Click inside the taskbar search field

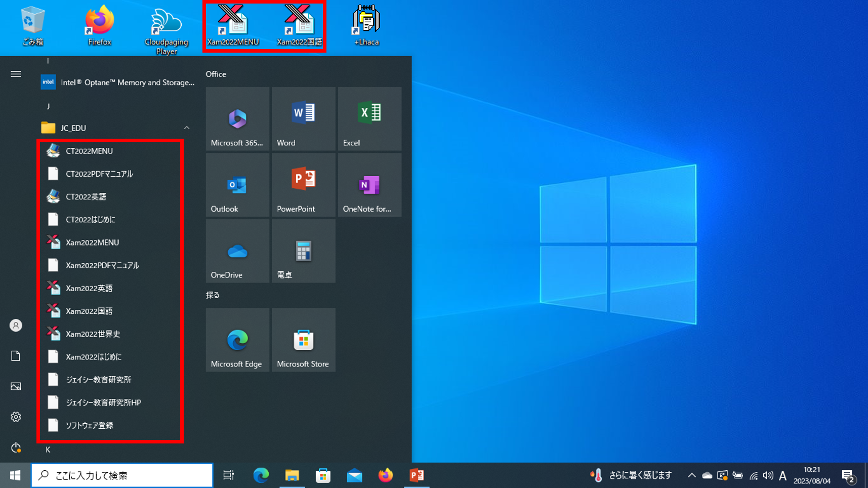[121, 475]
